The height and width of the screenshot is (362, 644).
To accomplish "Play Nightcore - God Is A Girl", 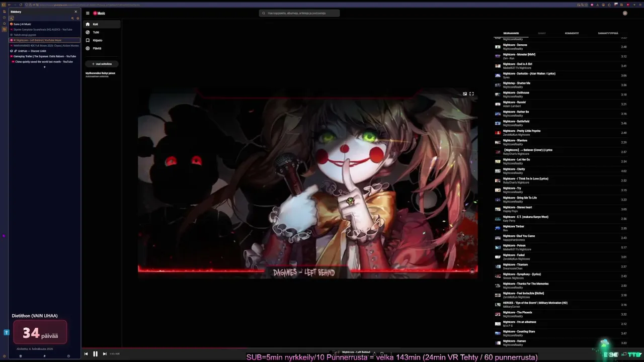I will tap(561, 66).
